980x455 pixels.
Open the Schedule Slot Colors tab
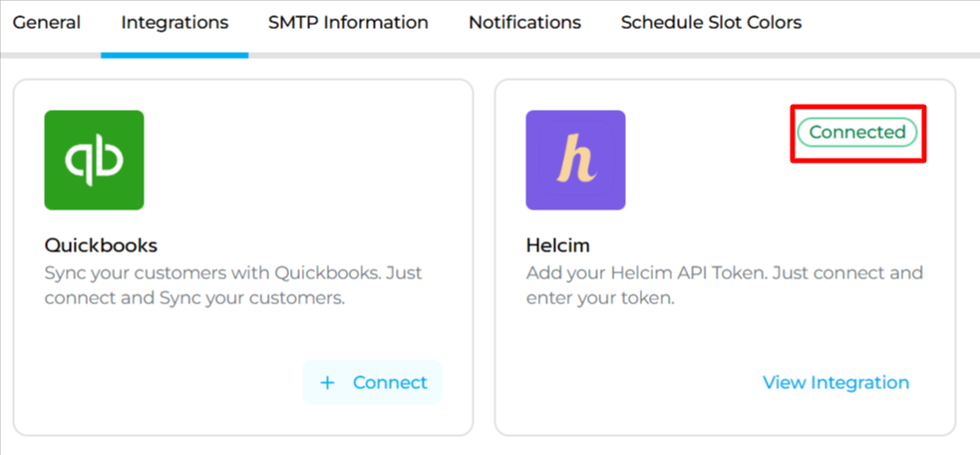711,22
